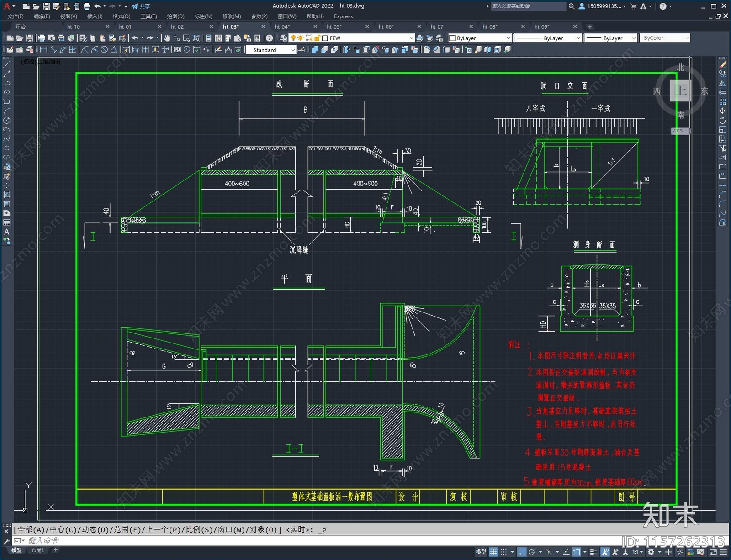This screenshot has width=731, height=560.
Task: Switch to the 布局1 layout tab
Action: pos(37,550)
